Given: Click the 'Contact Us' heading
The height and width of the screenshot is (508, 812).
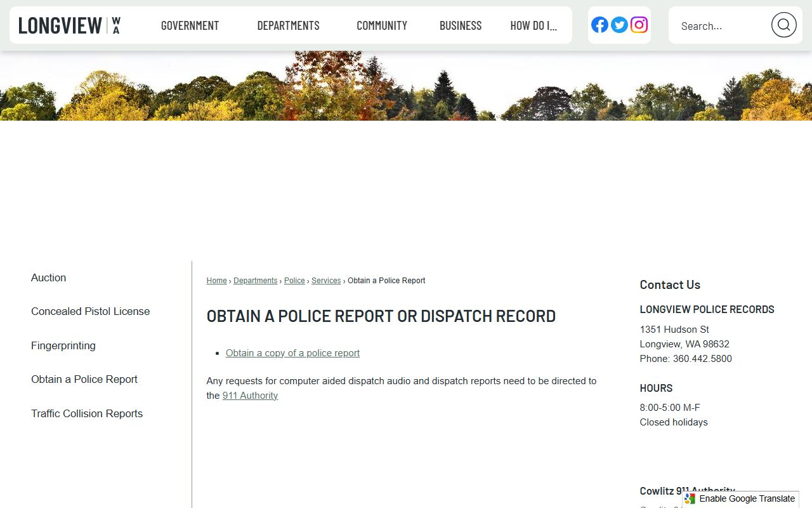Looking at the screenshot, I should click(670, 284).
